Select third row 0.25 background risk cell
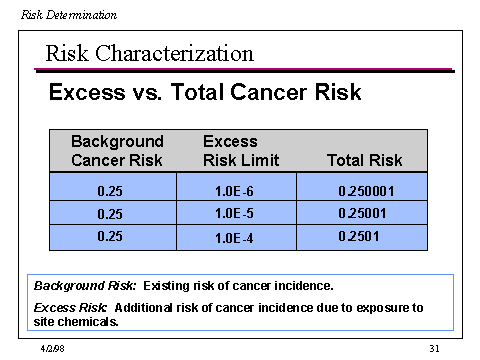 (113, 238)
